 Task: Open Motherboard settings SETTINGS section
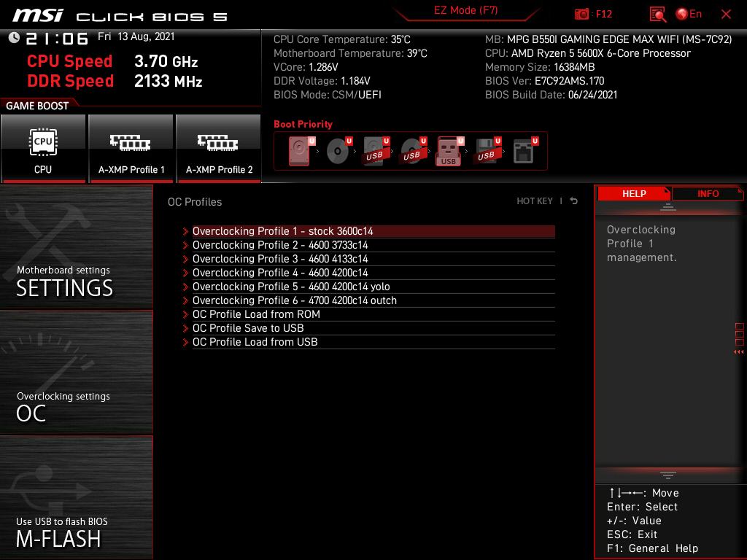[76, 248]
